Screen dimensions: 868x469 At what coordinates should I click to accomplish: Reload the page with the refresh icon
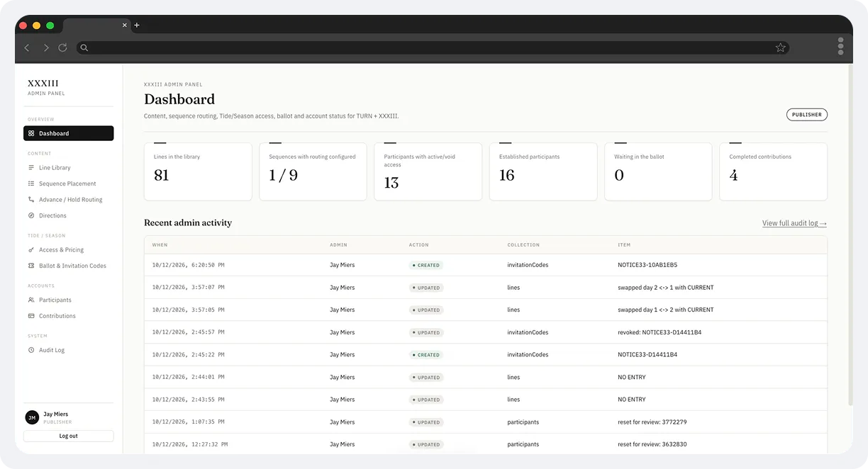tap(62, 47)
